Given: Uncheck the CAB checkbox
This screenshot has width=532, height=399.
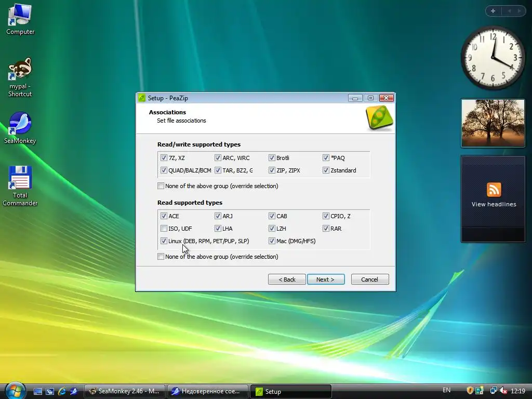Looking at the screenshot, I should [272, 216].
